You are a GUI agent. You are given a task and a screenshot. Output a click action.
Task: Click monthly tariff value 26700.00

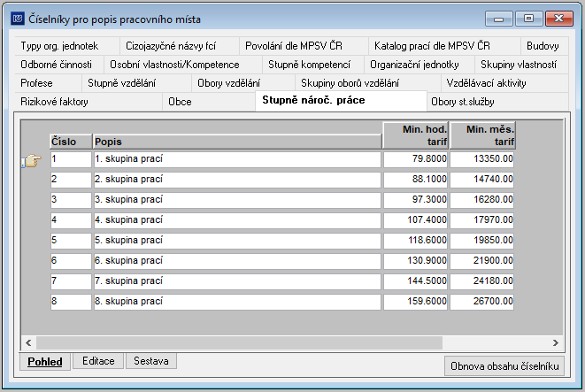point(482,302)
